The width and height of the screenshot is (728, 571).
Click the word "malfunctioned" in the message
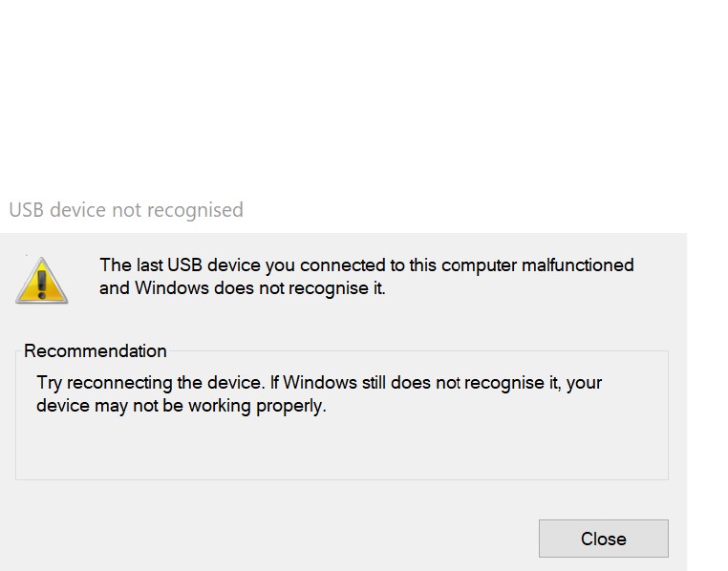coord(577,265)
